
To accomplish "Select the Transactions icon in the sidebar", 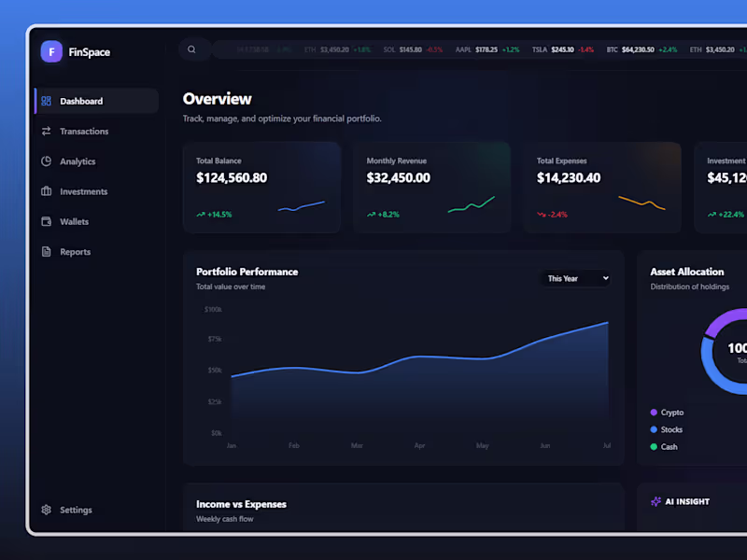I will point(47,131).
